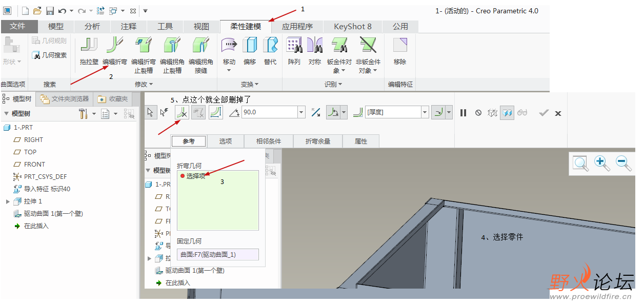Click the 钣金件对象 recognition icon
This screenshot has height=305, width=644.
tap(339, 46)
